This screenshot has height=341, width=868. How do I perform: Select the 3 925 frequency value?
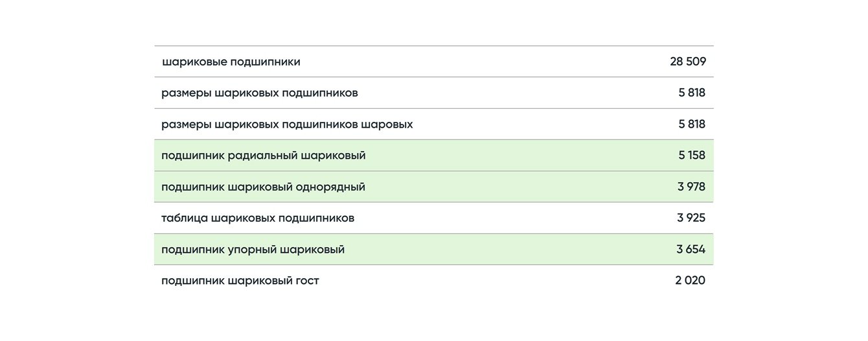click(691, 218)
